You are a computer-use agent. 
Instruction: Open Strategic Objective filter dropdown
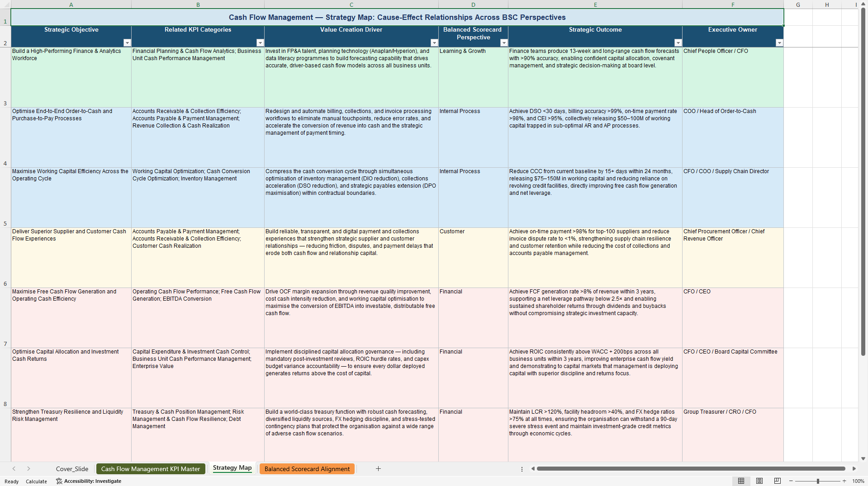(127, 43)
